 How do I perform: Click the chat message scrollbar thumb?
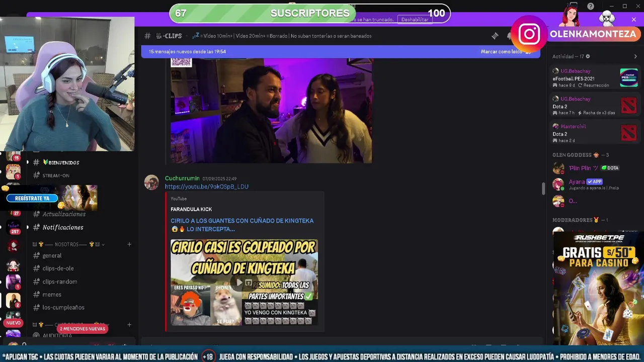click(x=543, y=189)
